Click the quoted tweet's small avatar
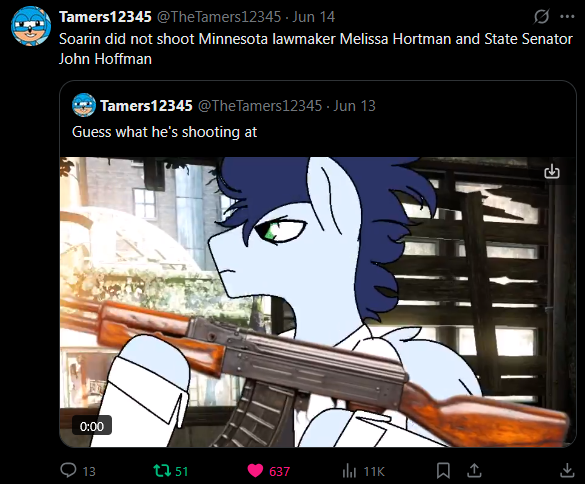Image resolution: width=585 pixels, height=484 pixels. point(84,105)
